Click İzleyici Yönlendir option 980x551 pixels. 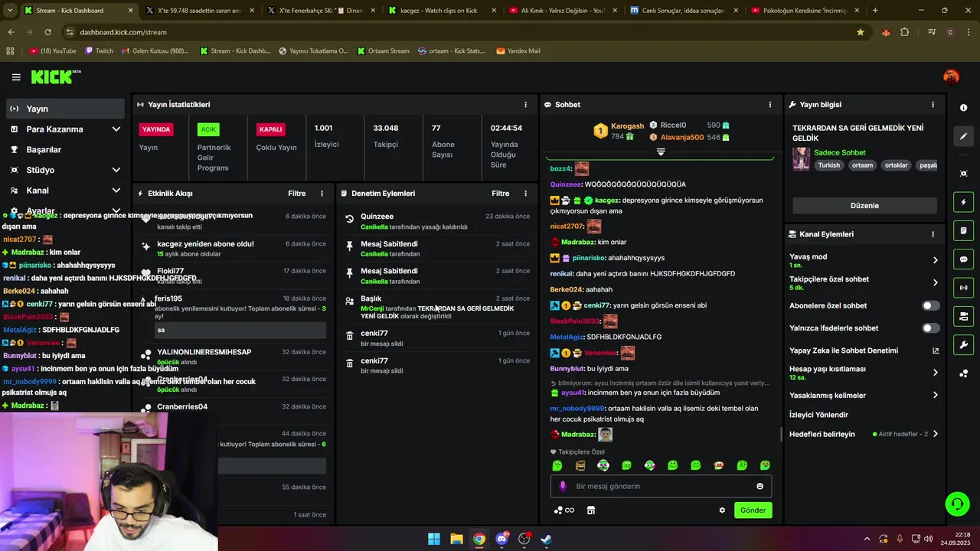click(x=818, y=415)
